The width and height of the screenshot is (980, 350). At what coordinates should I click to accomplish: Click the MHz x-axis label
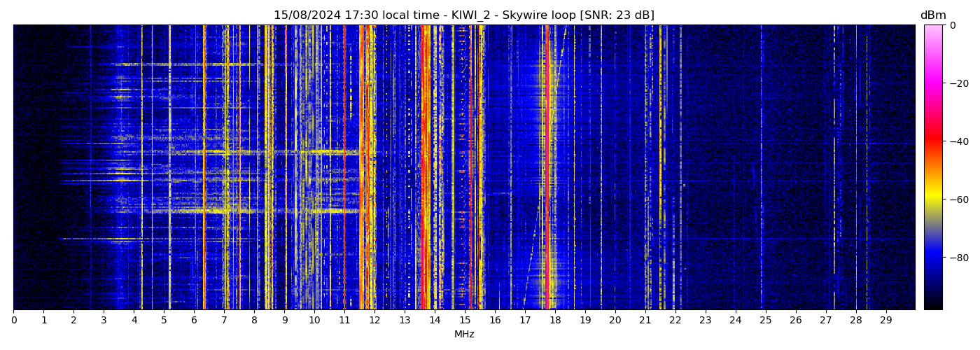(x=464, y=335)
